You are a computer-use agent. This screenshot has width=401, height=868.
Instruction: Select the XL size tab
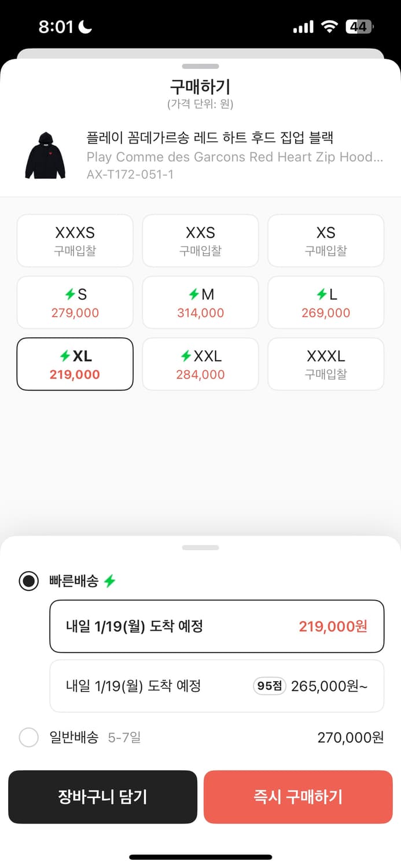[x=75, y=364]
